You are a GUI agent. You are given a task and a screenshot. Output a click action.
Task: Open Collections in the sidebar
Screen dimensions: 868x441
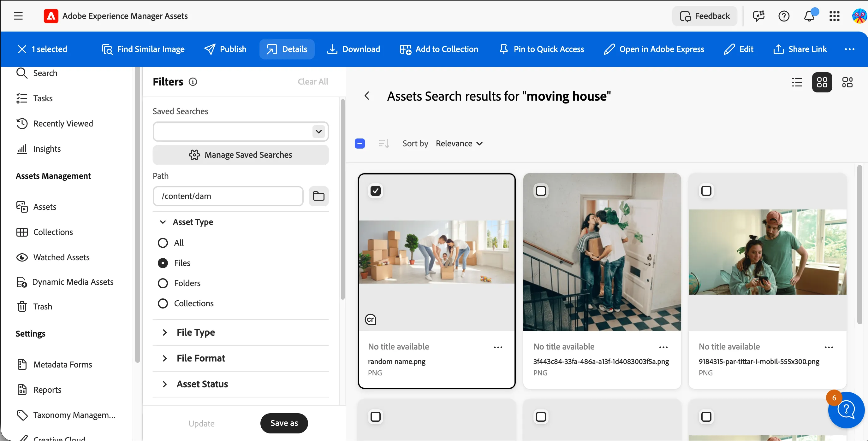click(44, 232)
